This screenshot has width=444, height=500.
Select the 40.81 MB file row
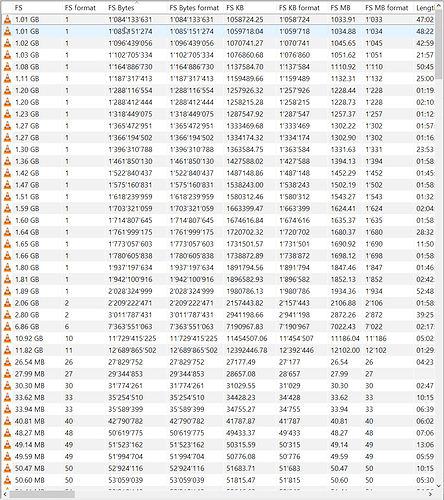218,421
